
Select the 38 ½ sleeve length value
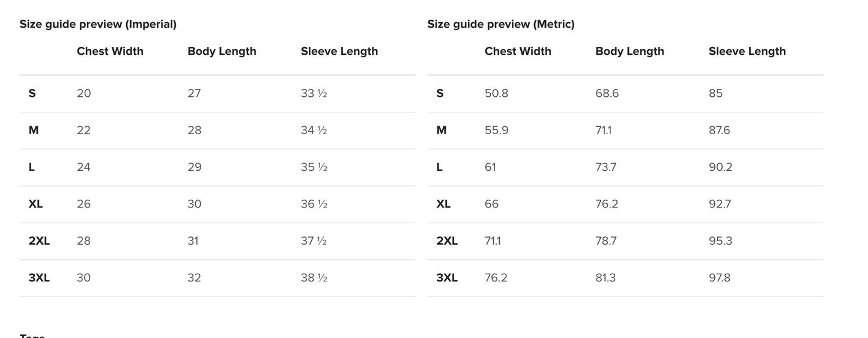coord(314,278)
